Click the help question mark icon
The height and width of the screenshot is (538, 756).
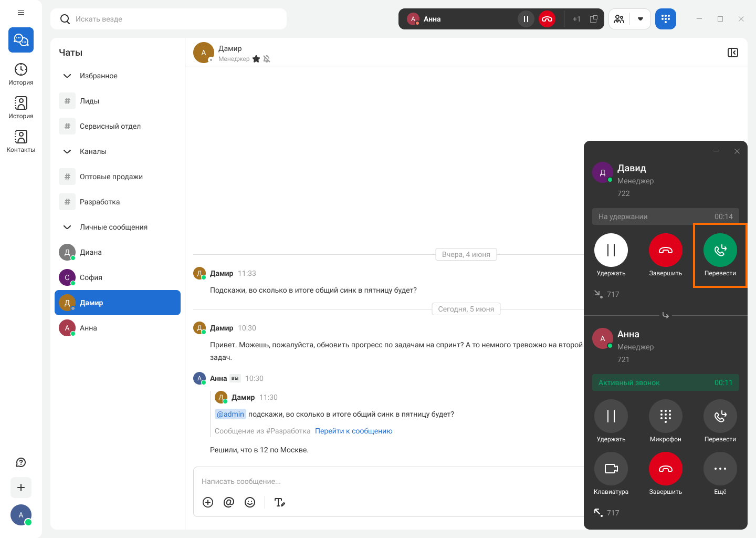click(21, 462)
